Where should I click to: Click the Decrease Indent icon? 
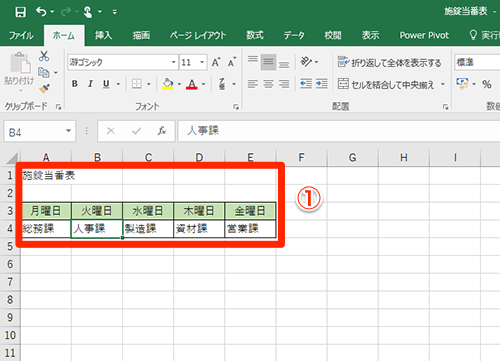(306, 84)
